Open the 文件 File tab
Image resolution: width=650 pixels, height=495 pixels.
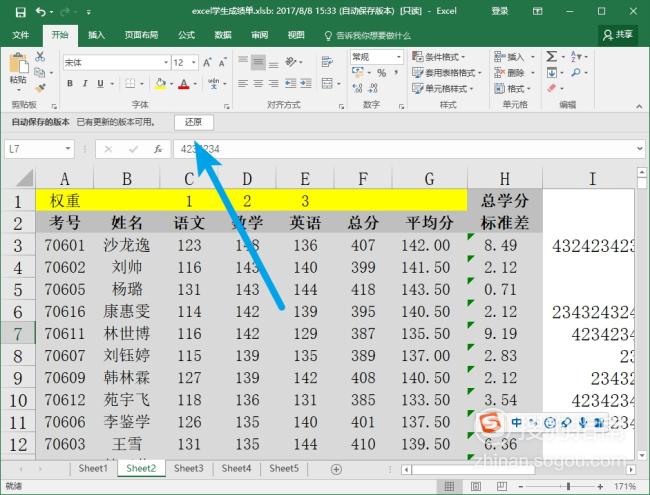[x=21, y=35]
